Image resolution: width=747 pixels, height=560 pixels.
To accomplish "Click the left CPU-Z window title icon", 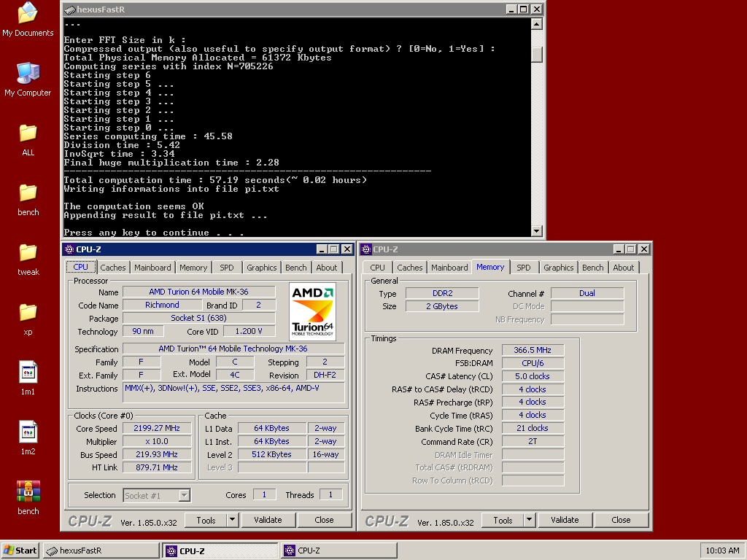I will click(69, 249).
